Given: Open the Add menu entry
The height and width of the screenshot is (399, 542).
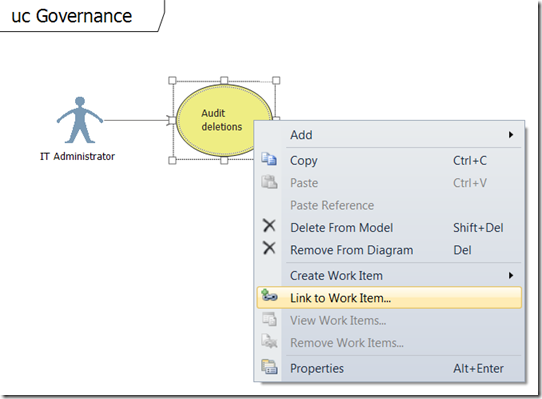Looking at the screenshot, I should tap(389, 134).
